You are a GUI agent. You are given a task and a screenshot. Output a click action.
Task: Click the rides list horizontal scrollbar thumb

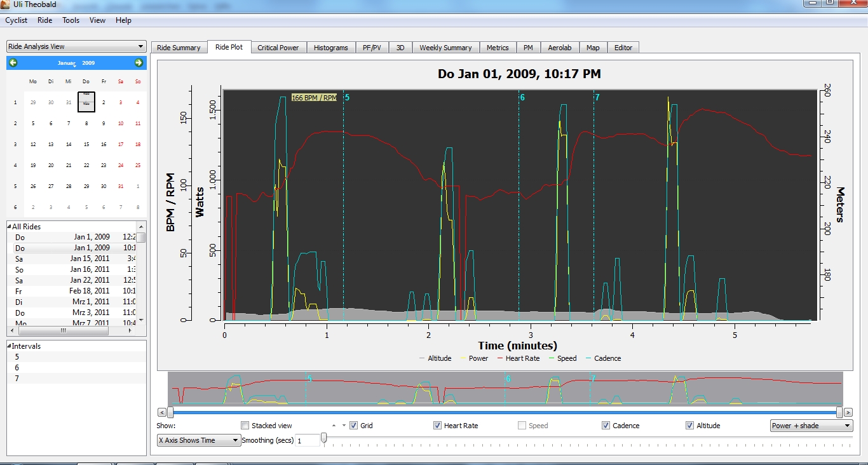pos(64,330)
